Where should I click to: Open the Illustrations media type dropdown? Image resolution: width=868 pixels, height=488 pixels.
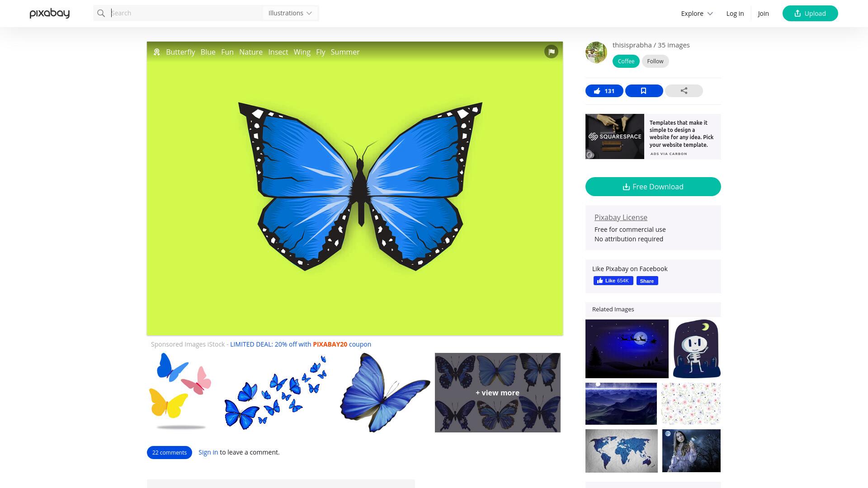[x=290, y=13]
